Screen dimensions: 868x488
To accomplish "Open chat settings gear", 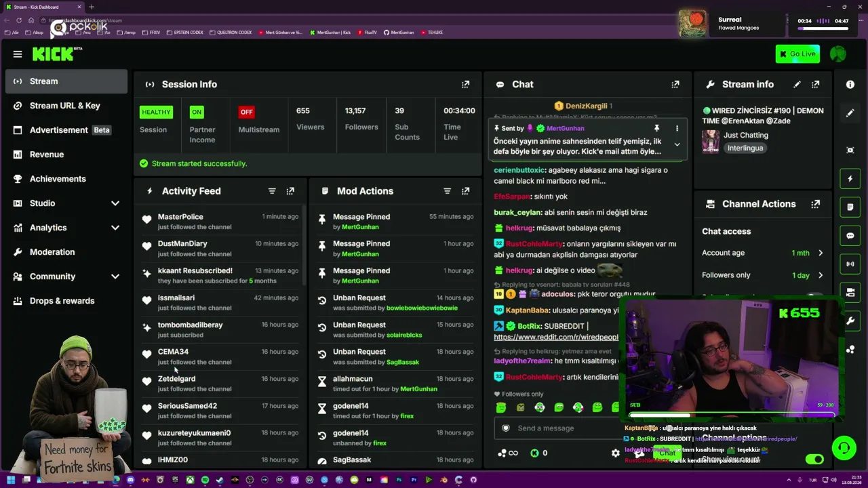I will pyautogui.click(x=616, y=453).
